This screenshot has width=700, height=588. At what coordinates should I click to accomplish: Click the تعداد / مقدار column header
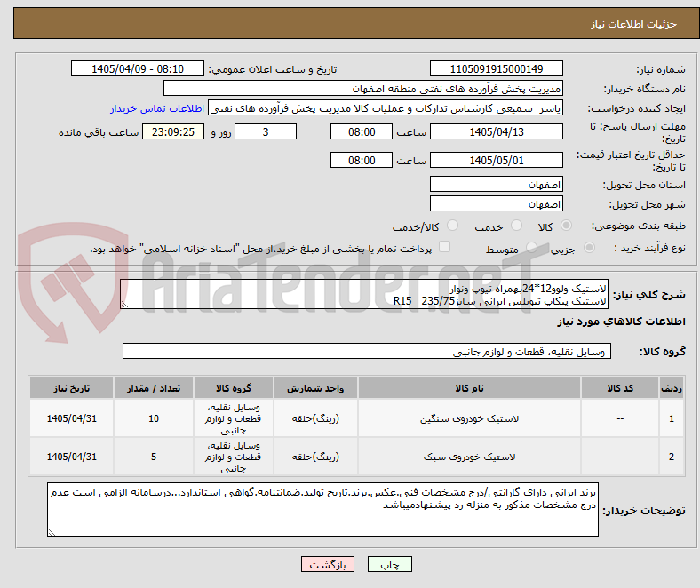click(154, 388)
